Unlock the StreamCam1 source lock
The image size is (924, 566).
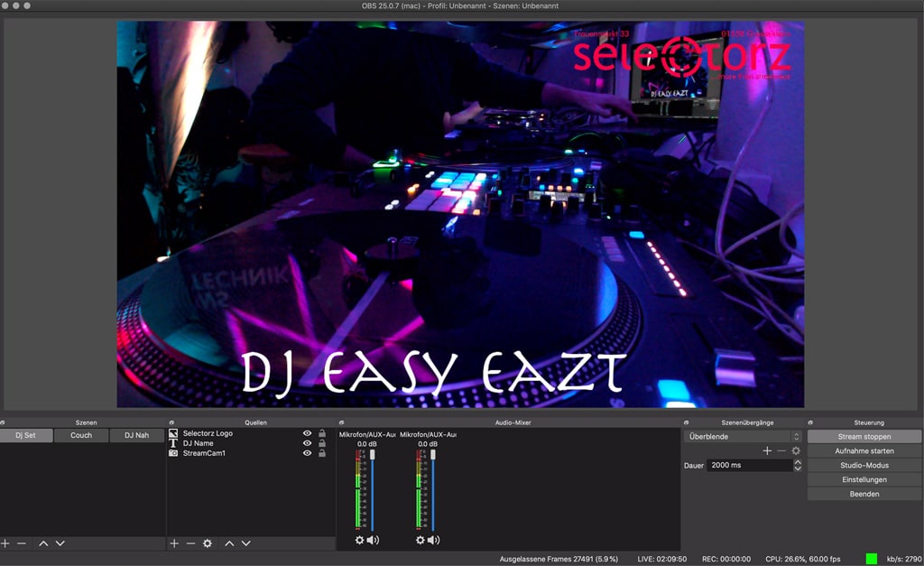322,453
